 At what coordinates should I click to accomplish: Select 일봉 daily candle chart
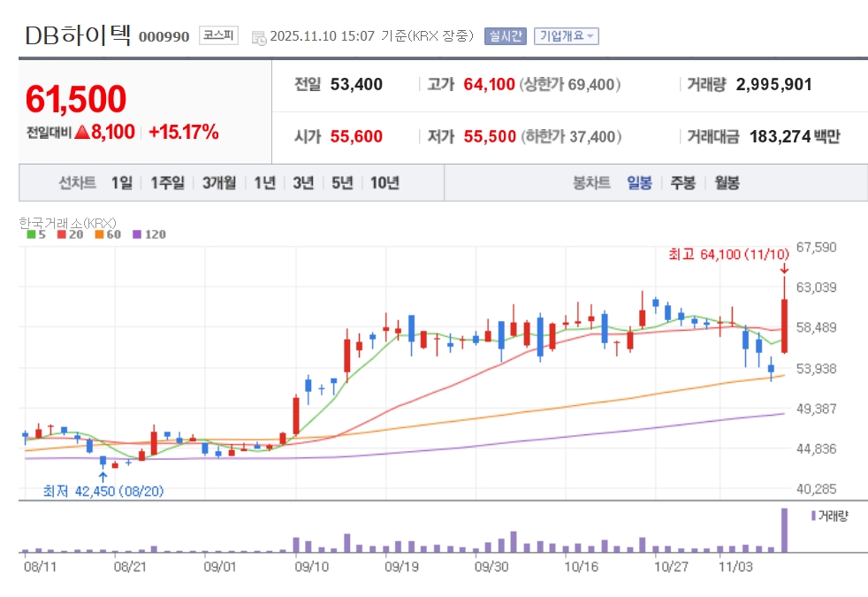coord(639,183)
